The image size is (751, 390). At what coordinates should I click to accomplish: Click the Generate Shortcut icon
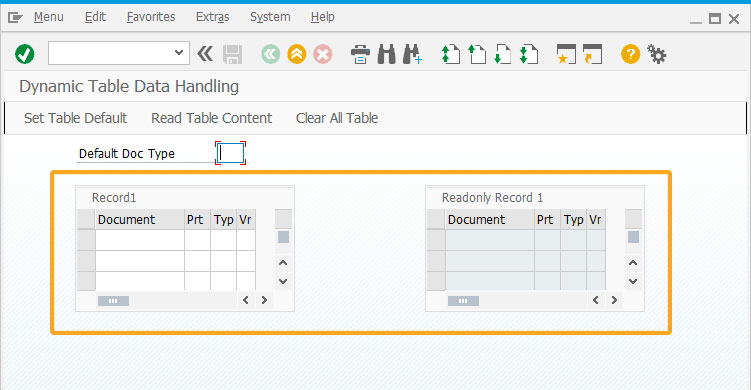point(592,54)
